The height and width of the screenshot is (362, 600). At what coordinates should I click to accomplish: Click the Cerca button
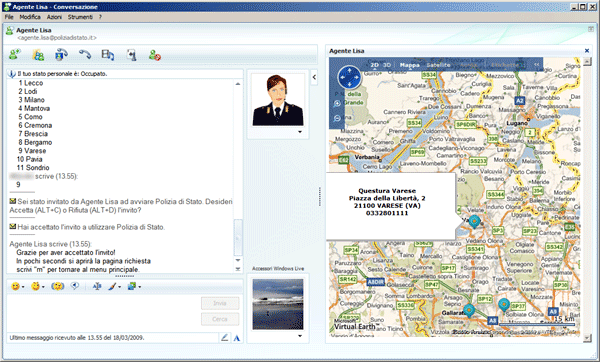click(x=220, y=319)
